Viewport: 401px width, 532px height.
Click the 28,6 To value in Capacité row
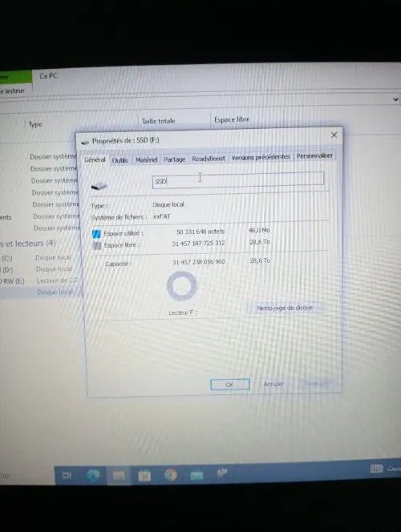(260, 260)
